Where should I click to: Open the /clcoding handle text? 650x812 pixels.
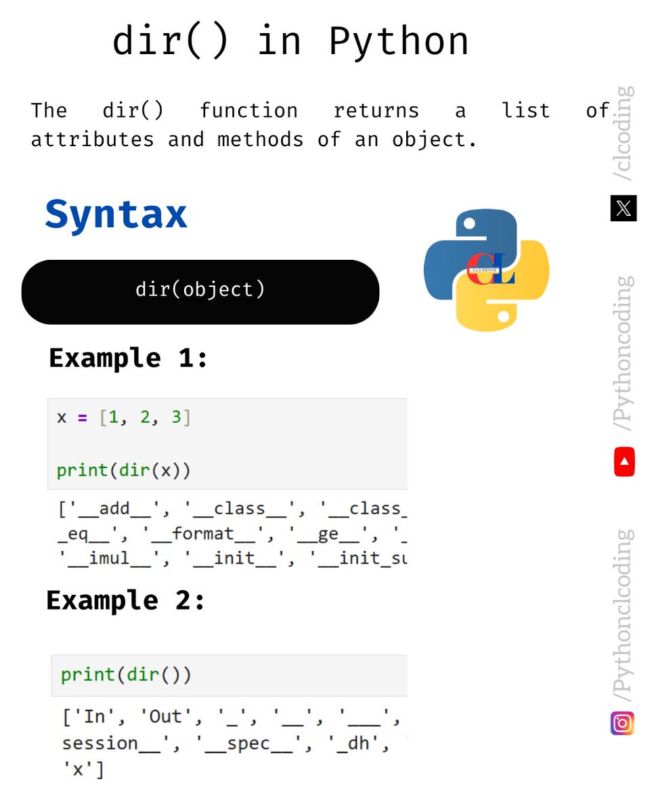tap(624, 133)
